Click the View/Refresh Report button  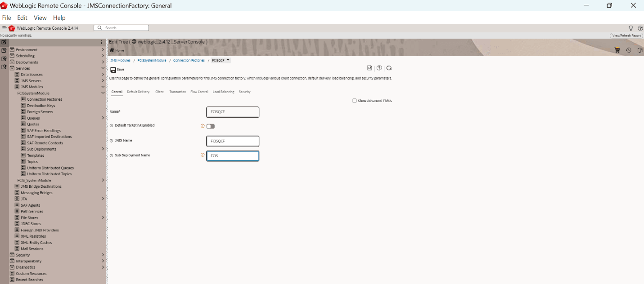[x=626, y=35]
